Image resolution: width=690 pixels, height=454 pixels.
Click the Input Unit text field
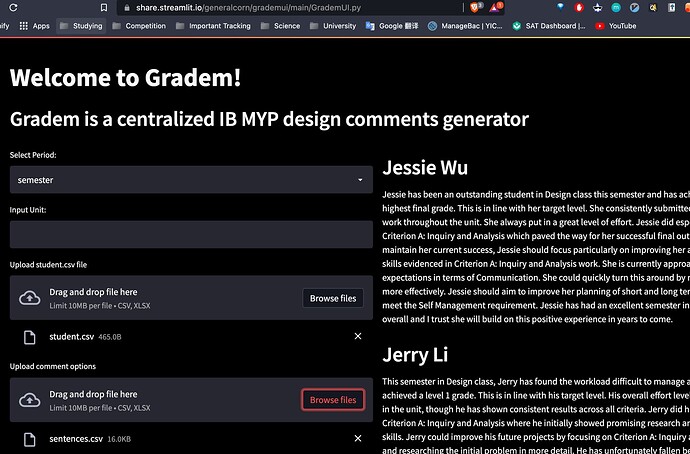tap(191, 234)
